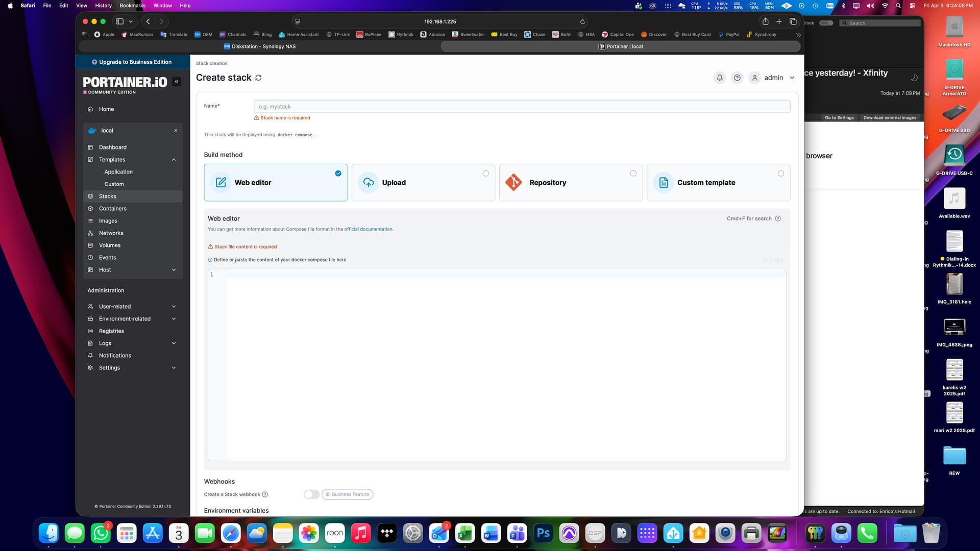980x551 pixels.
Task: Click Safari reload page icon
Action: (582, 21)
